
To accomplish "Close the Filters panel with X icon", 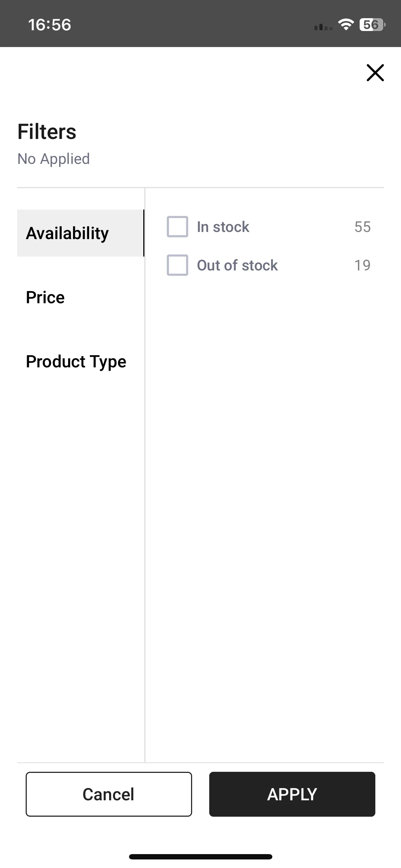I will (x=375, y=73).
